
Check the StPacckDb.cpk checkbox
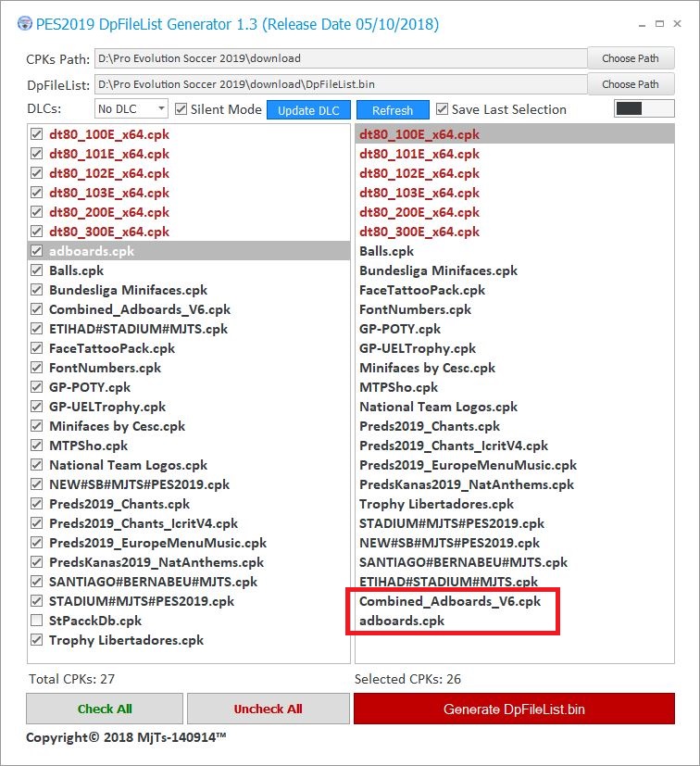point(37,621)
